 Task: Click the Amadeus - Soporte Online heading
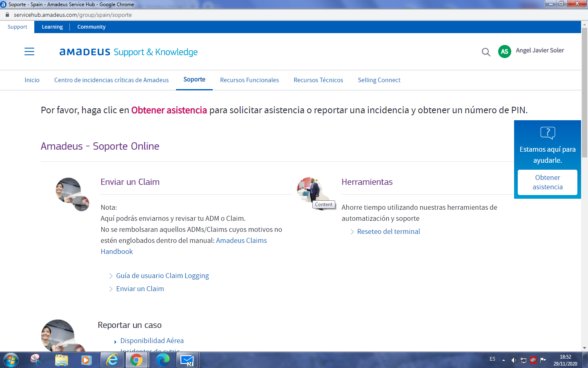click(x=100, y=146)
